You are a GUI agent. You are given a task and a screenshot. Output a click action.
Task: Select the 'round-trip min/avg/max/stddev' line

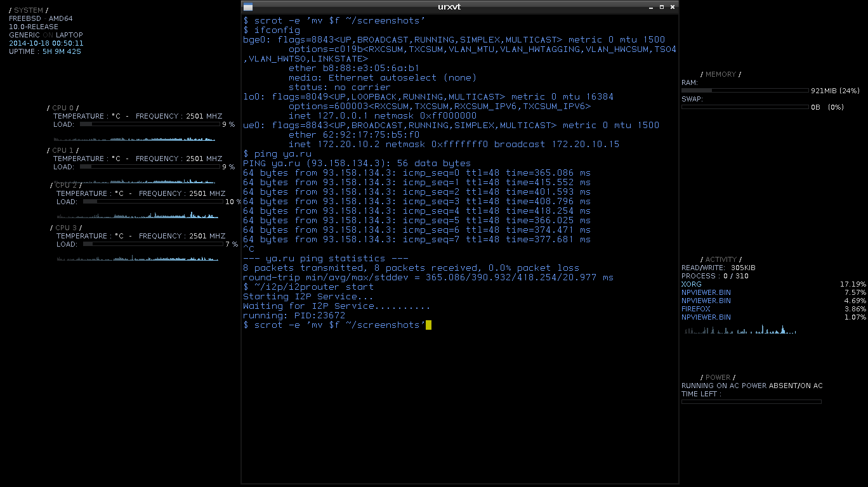428,278
